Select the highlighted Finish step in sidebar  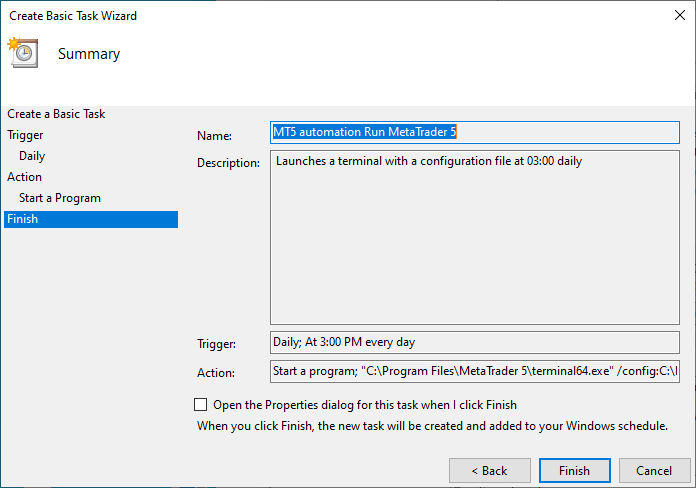pos(91,219)
